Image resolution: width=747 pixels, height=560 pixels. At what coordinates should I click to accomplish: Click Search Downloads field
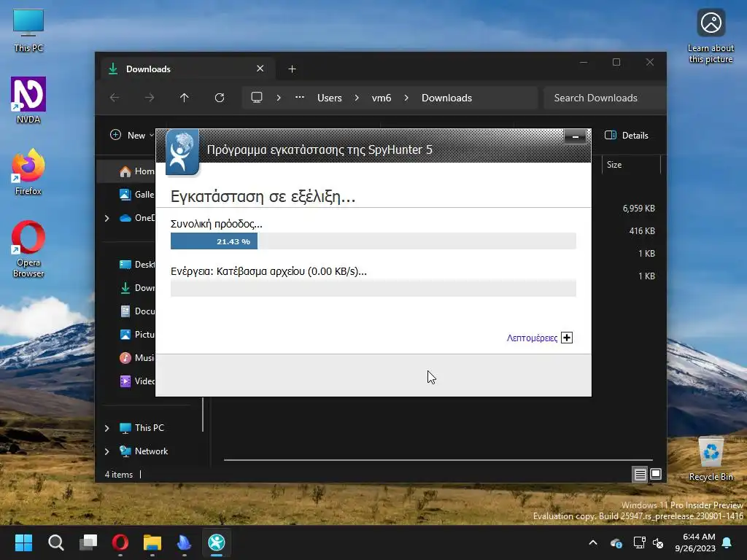coord(604,98)
